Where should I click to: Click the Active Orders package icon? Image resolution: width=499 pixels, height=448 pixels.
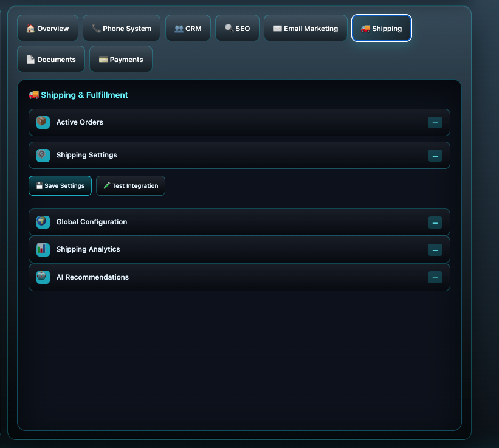[43, 122]
